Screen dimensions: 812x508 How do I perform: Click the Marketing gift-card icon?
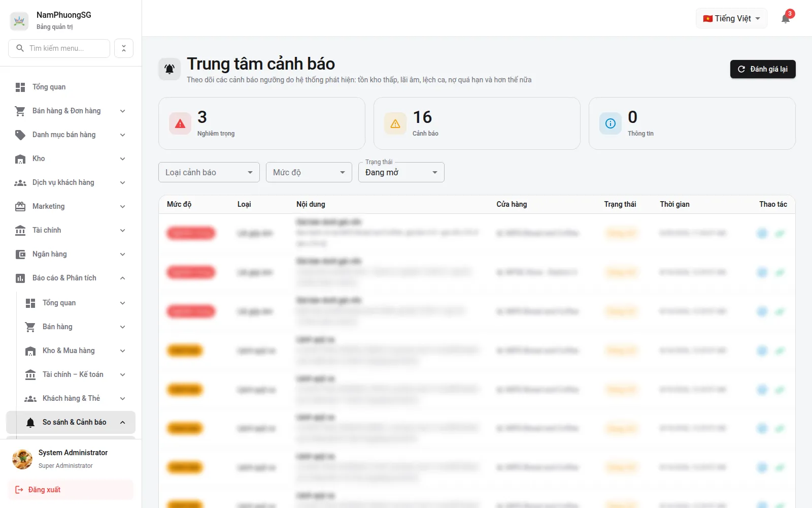(x=20, y=207)
